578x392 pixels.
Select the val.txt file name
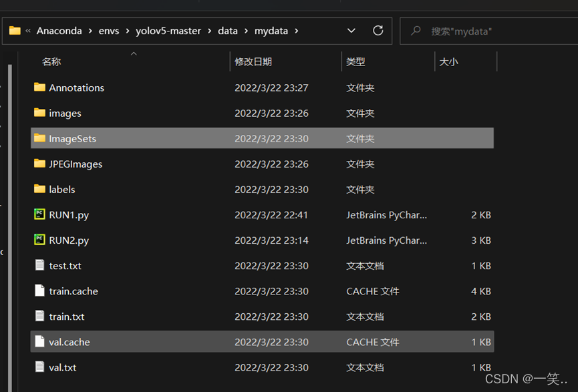pos(63,367)
